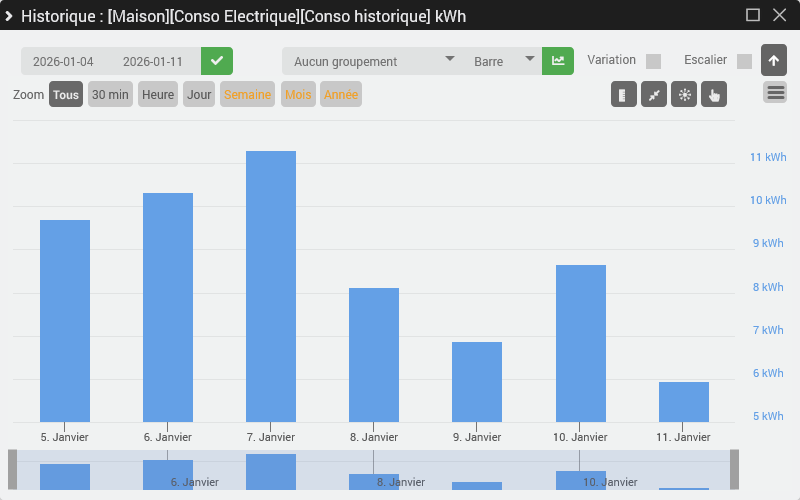Viewport: 800px width, 500px height.
Task: Click the Escalier label text
Action: pyautogui.click(x=705, y=60)
